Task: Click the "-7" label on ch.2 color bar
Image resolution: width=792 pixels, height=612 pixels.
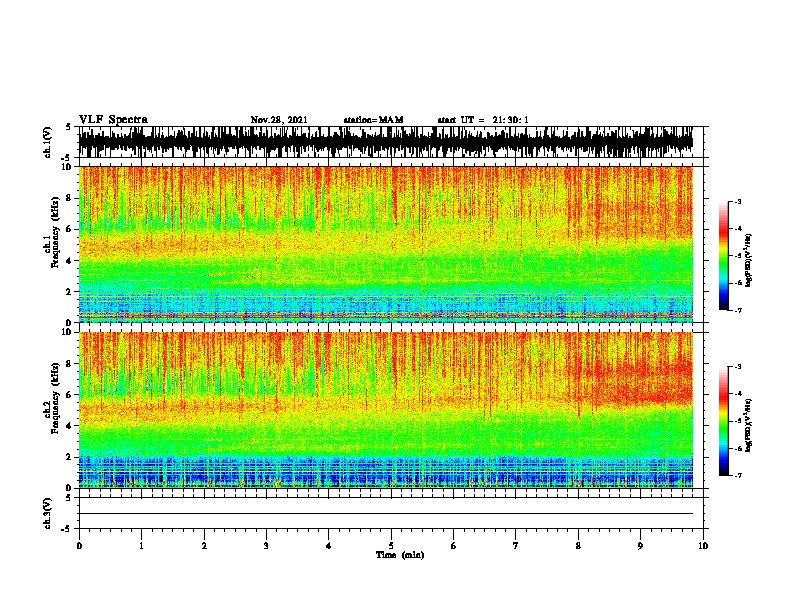Action: click(x=738, y=475)
